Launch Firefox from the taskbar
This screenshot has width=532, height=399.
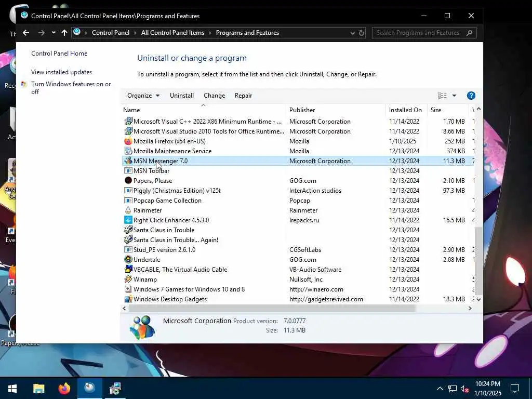click(64, 388)
